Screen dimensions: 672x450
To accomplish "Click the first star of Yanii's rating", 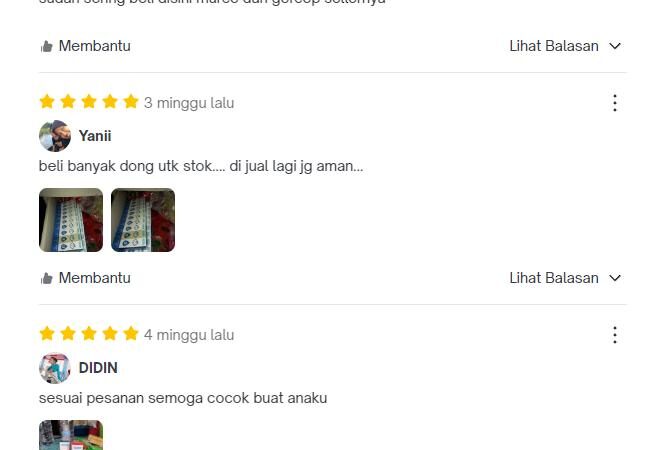I will tap(47, 102).
